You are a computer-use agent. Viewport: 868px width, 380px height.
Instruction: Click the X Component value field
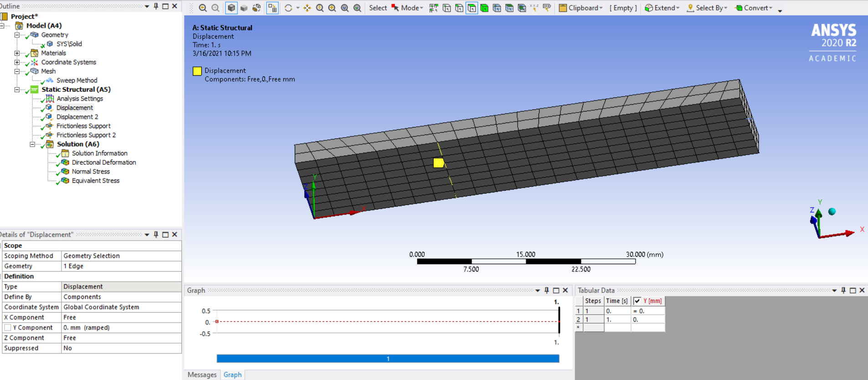coord(121,318)
